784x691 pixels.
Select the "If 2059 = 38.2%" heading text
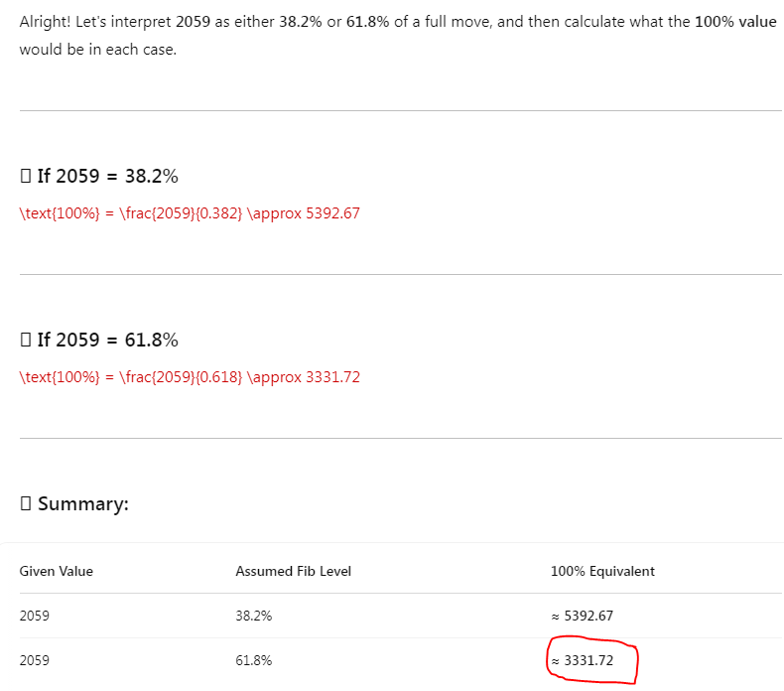[x=107, y=177]
